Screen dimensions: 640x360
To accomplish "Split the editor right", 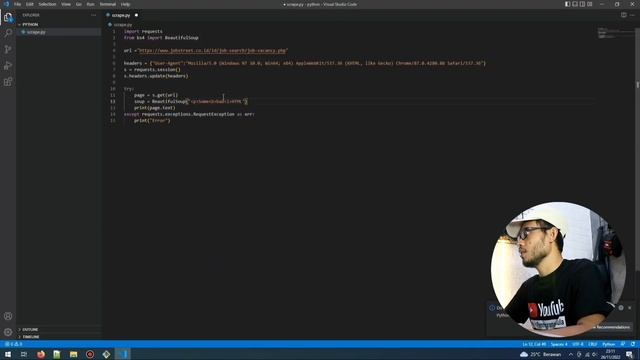I will (624, 15).
